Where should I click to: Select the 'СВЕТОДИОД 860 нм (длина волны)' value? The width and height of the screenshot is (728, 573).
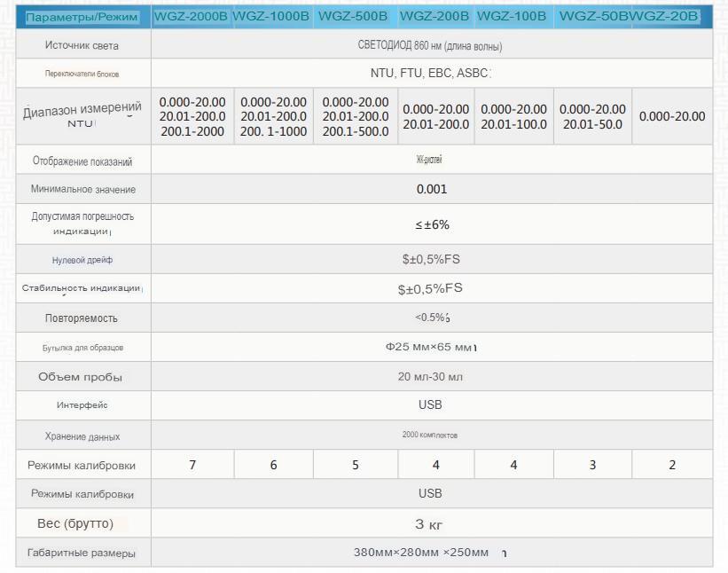pyautogui.click(x=430, y=45)
